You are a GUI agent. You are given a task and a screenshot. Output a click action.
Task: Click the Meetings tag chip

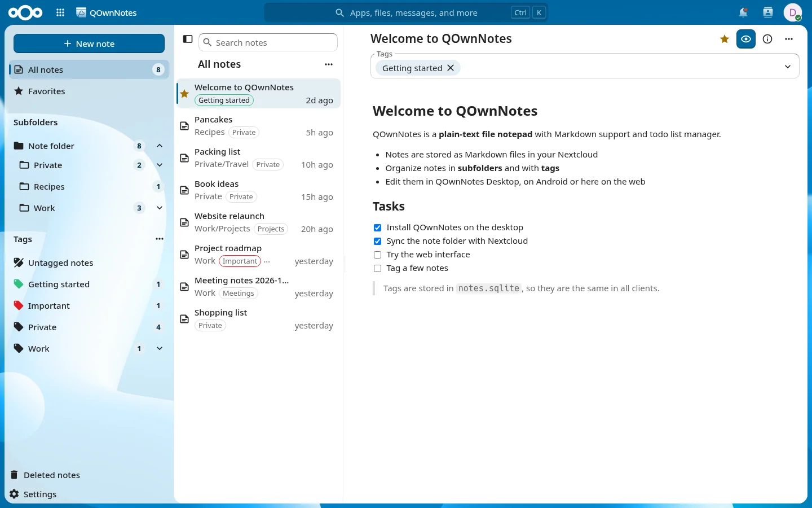[x=239, y=294]
